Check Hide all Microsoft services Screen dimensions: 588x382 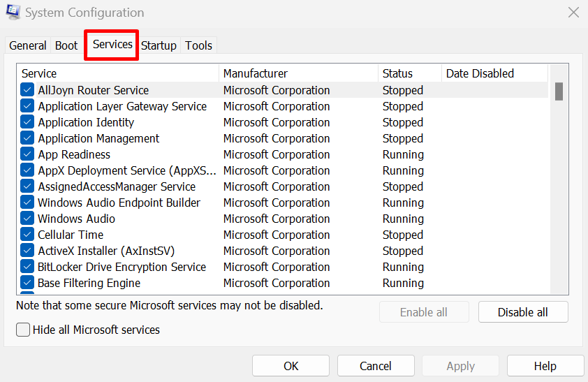tap(23, 330)
